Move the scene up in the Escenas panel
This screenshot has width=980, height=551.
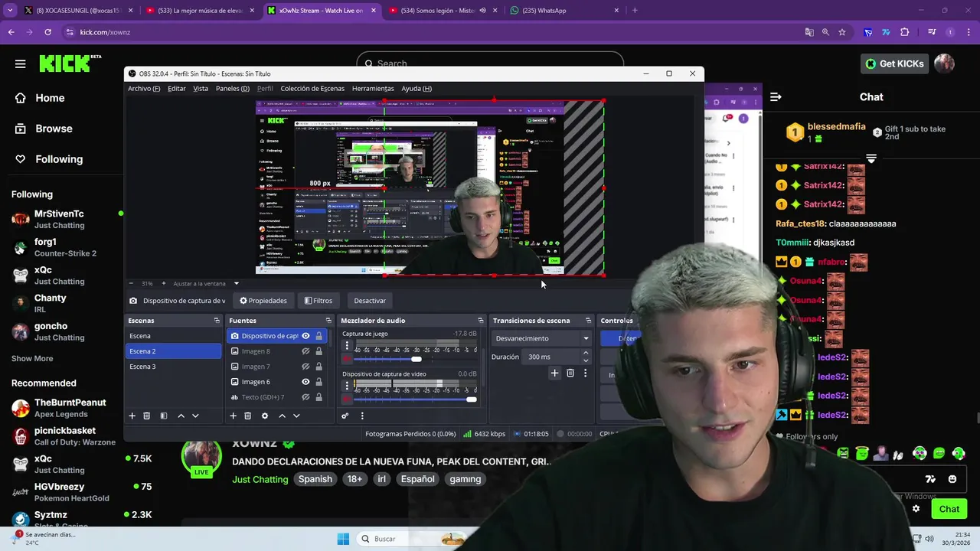pyautogui.click(x=181, y=416)
